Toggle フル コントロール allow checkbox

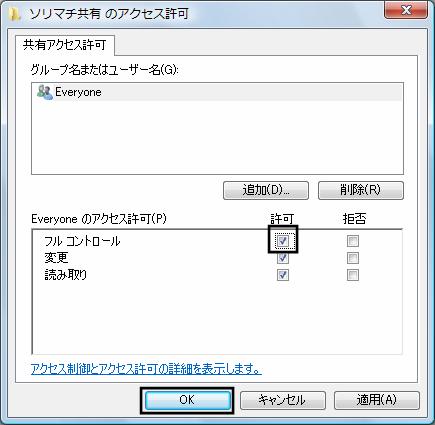click(x=283, y=240)
